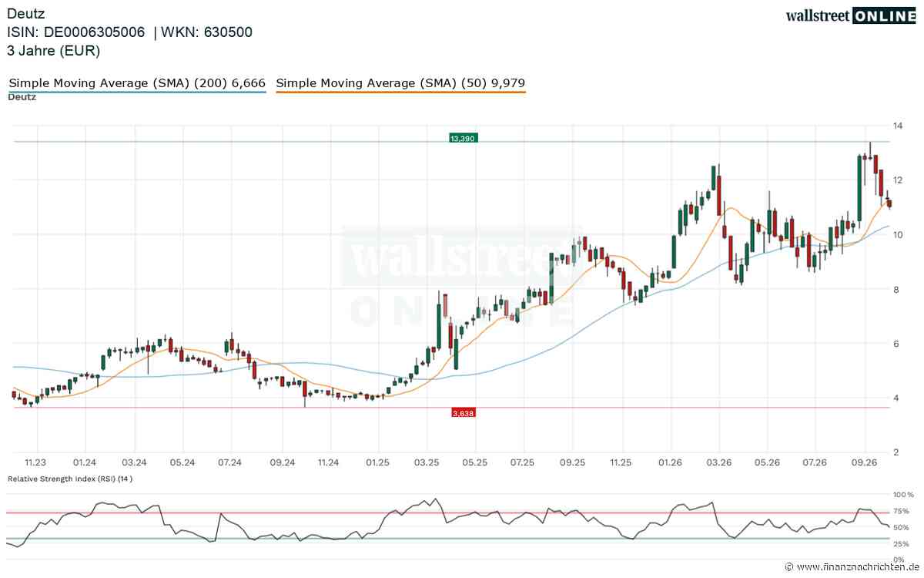
Task: Click the "WKN: 630500" text
Action: (206, 32)
